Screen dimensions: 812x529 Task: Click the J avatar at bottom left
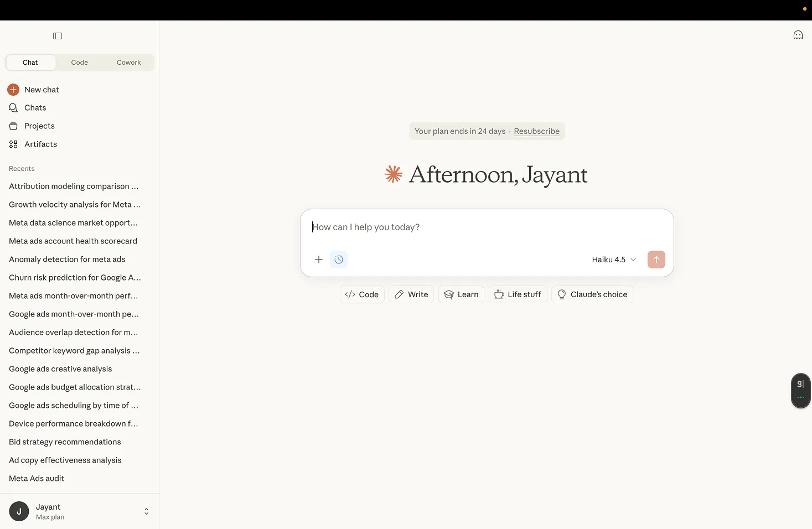click(x=19, y=511)
